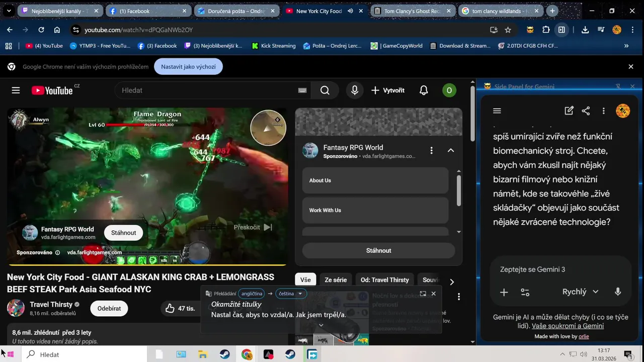Open Vaše soukromí a Gemini link
This screenshot has height=362, width=644.
click(x=568, y=326)
